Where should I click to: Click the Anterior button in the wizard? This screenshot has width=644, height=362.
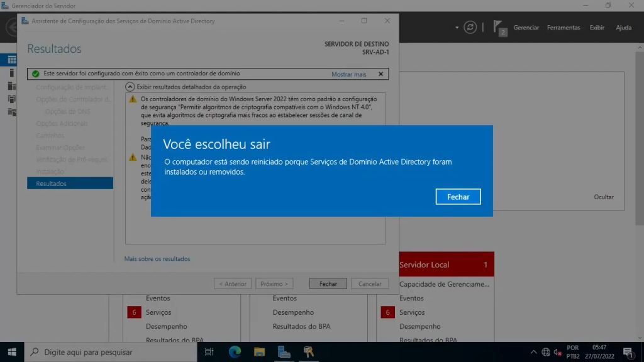233,283
